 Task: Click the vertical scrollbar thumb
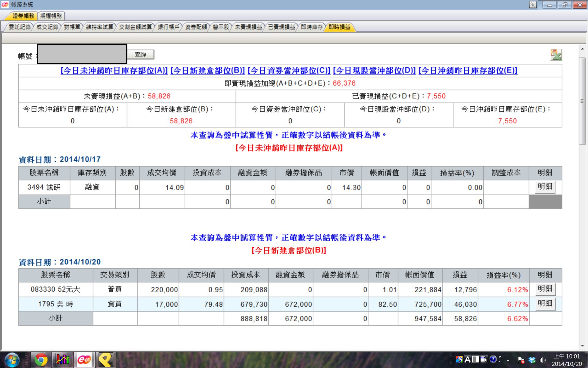coord(582,101)
